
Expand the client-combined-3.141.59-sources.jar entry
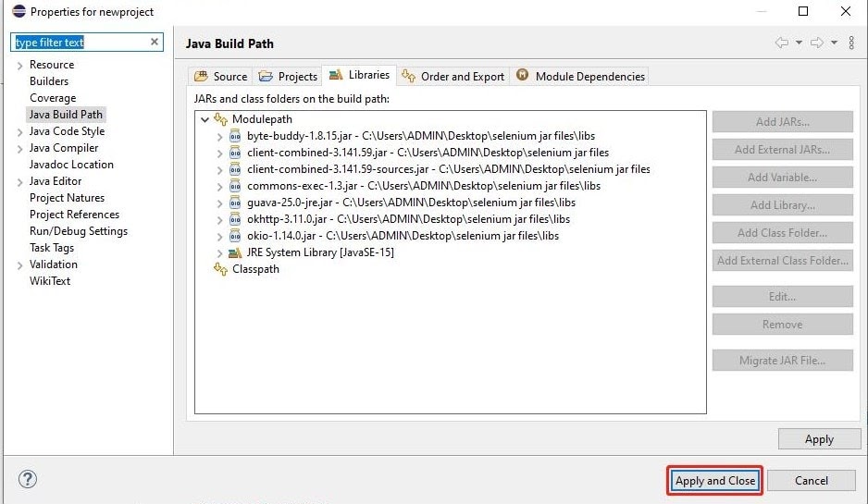[219, 170]
